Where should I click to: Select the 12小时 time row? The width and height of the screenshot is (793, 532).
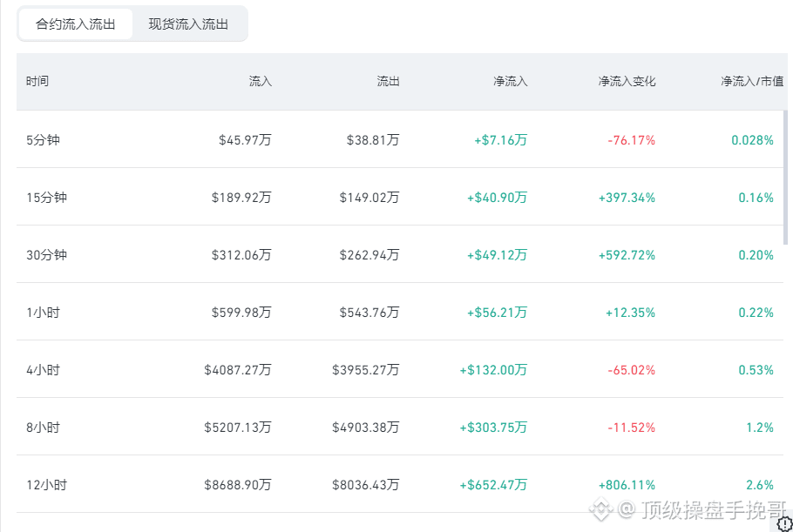click(400, 485)
